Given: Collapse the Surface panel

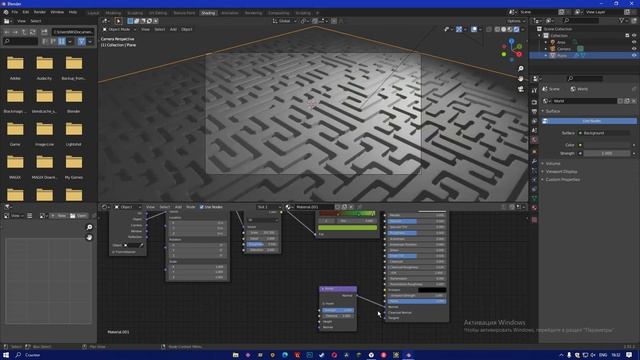Looking at the screenshot, I should pyautogui.click(x=553, y=111).
